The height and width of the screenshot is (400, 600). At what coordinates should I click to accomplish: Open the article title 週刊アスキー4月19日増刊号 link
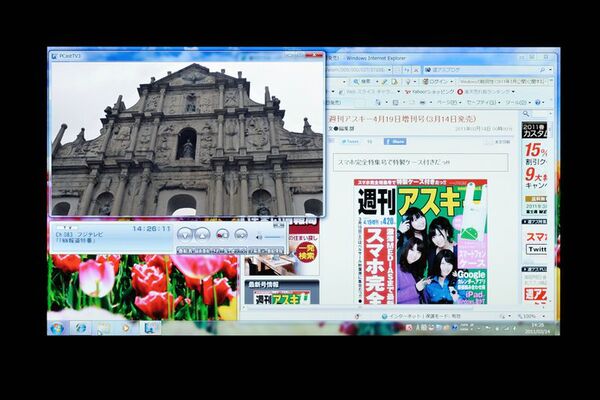coord(403,119)
